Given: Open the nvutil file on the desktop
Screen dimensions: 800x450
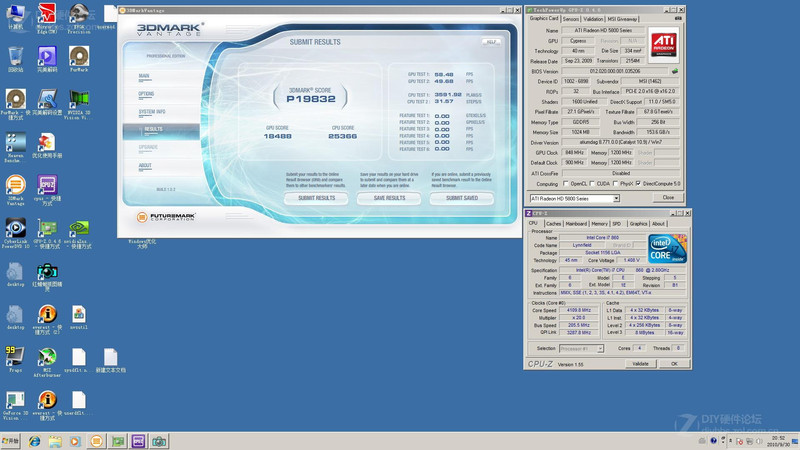Looking at the screenshot, I should point(79,317).
